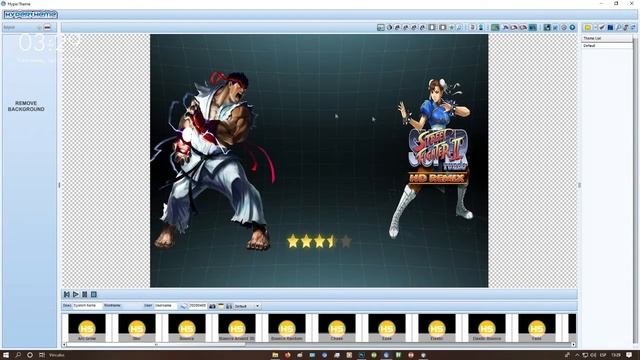Select the Fade animation thumbnail

[537, 328]
